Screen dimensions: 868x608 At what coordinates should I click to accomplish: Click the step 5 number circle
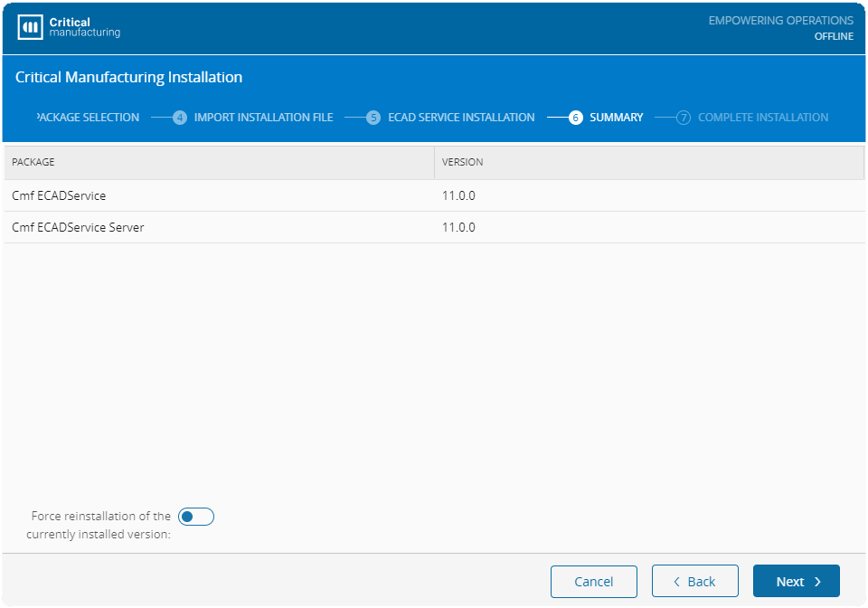coord(373,118)
